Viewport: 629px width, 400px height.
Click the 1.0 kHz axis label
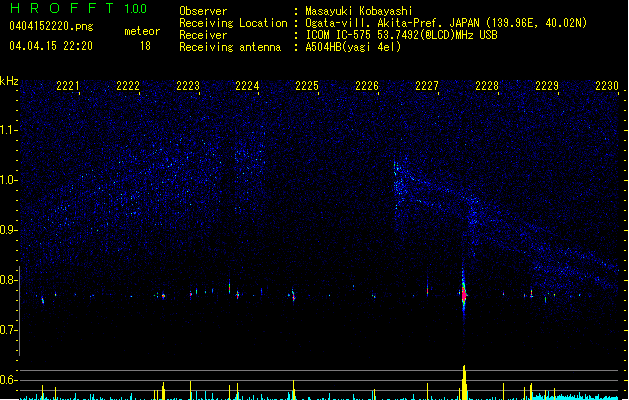[9, 180]
